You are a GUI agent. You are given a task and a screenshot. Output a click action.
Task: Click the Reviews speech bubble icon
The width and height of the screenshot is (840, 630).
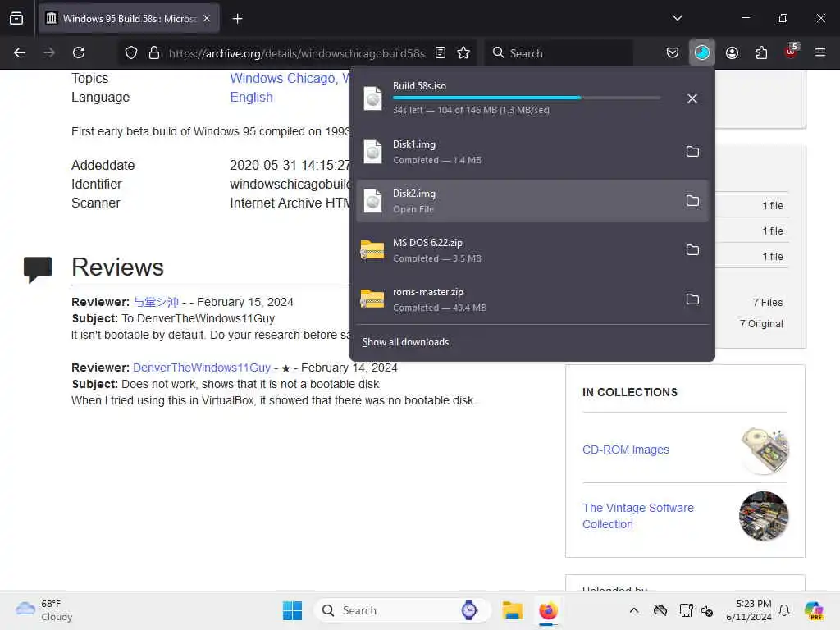tap(38, 269)
